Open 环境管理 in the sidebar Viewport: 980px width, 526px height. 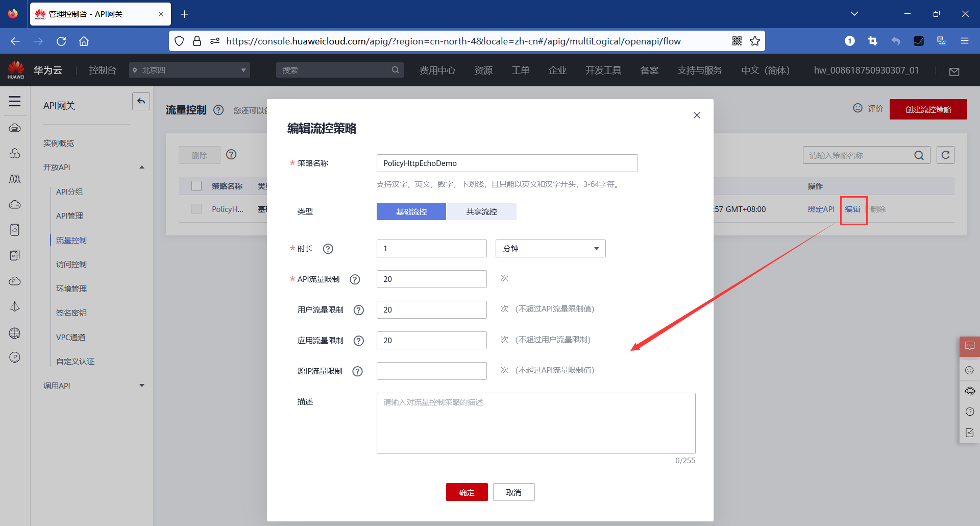[x=71, y=289]
